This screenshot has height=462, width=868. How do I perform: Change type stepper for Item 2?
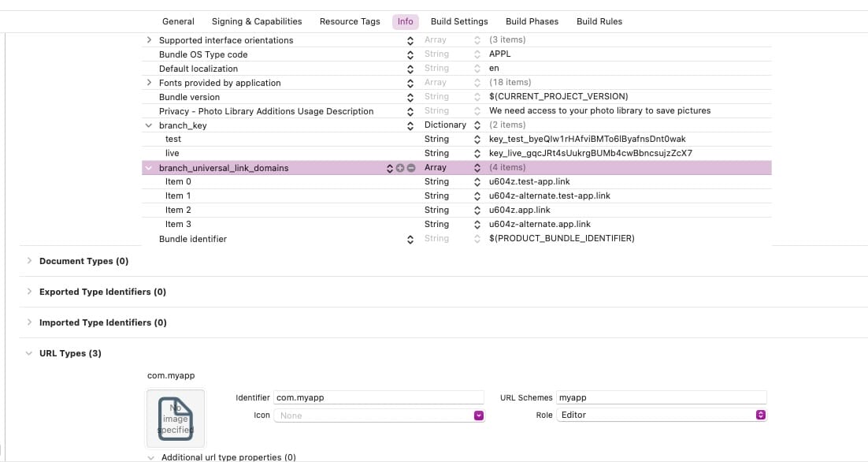477,210
